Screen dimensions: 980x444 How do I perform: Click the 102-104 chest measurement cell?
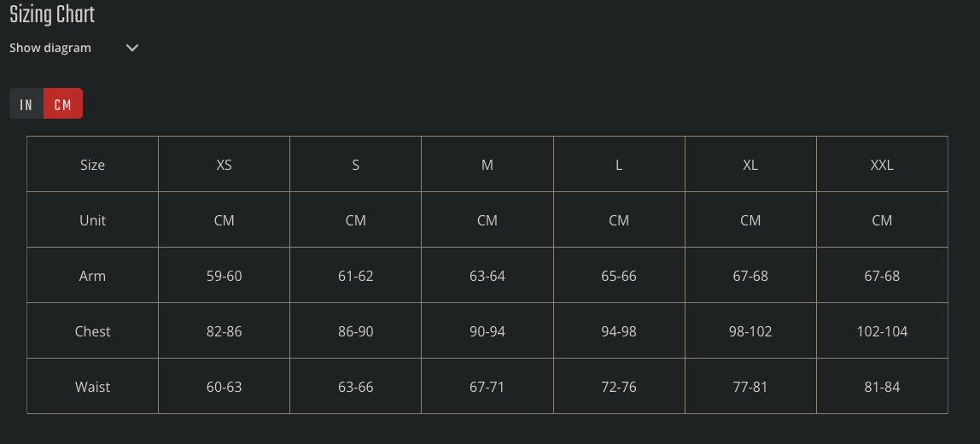882,331
